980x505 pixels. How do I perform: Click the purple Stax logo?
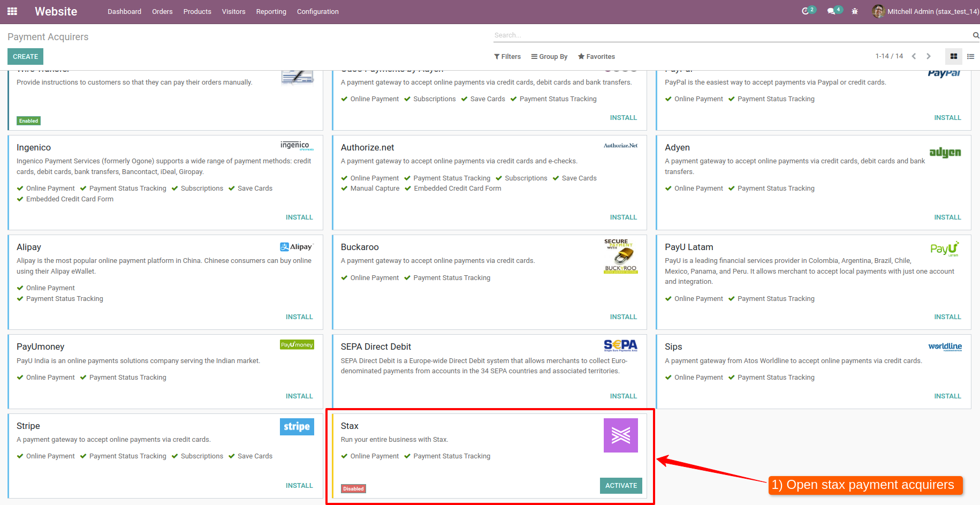coord(621,435)
